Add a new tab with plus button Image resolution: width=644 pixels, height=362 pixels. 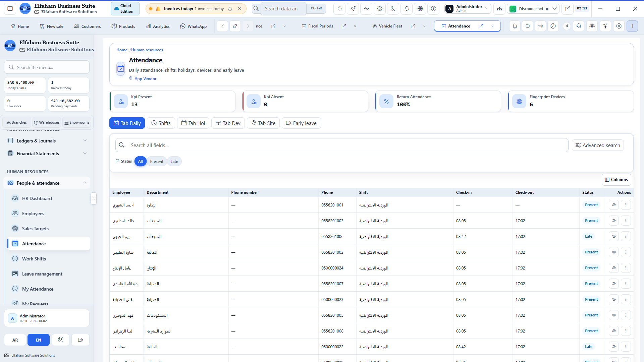[x=632, y=26]
